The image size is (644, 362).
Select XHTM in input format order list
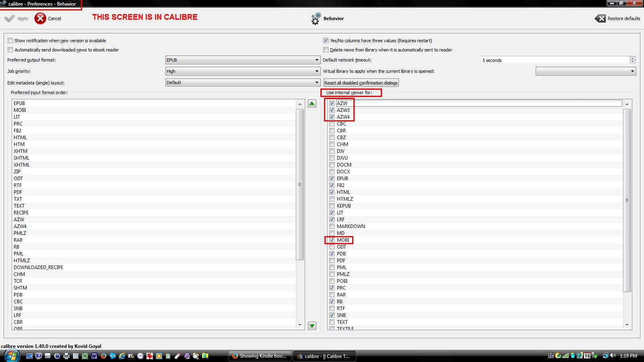click(154, 151)
